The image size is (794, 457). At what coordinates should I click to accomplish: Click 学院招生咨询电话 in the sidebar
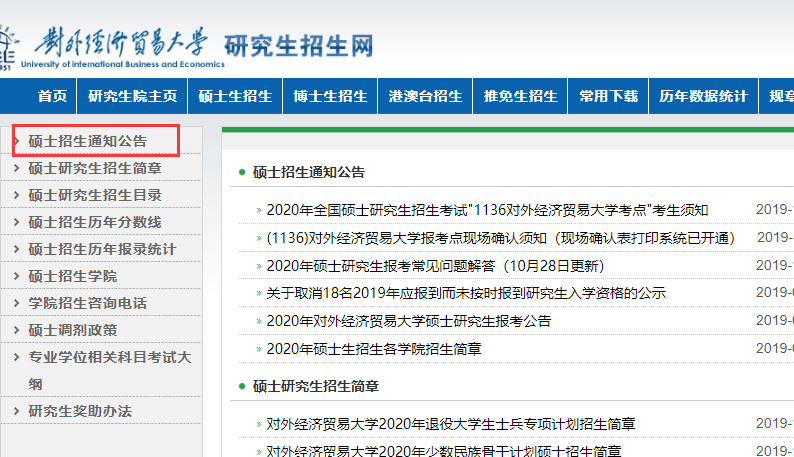point(87,303)
